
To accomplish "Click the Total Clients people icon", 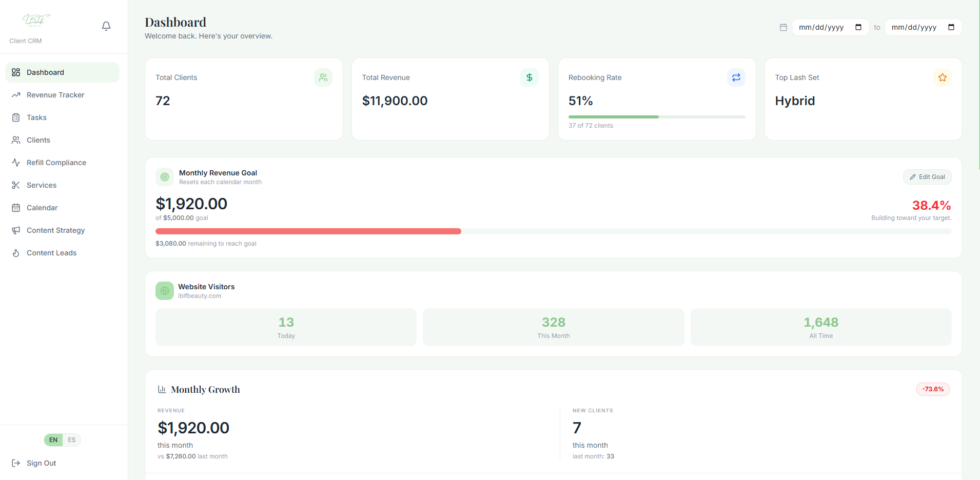I will (x=323, y=77).
